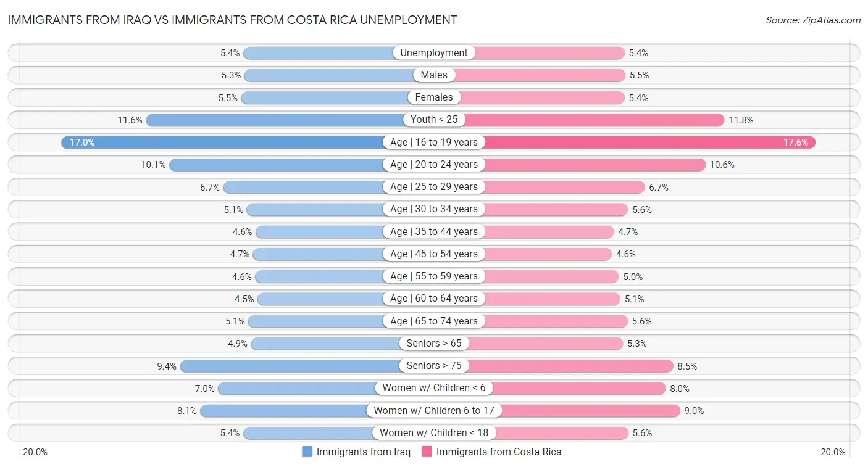This screenshot has width=868, height=467.
Task: Select the Unemployment category label
Action: coord(434,53)
